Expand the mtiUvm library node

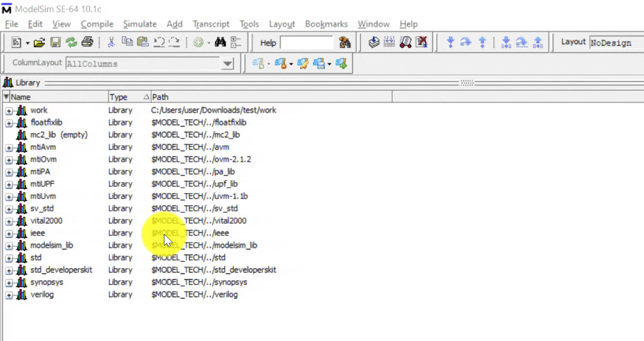click(9, 197)
